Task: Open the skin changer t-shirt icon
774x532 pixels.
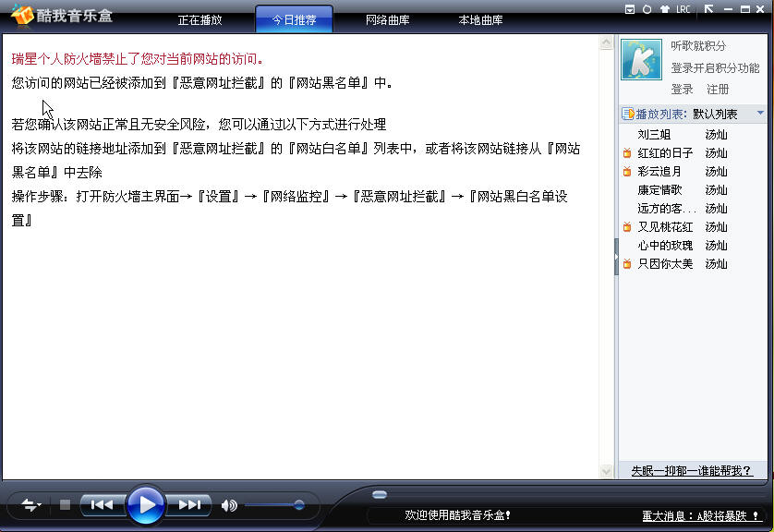Action: [664, 9]
